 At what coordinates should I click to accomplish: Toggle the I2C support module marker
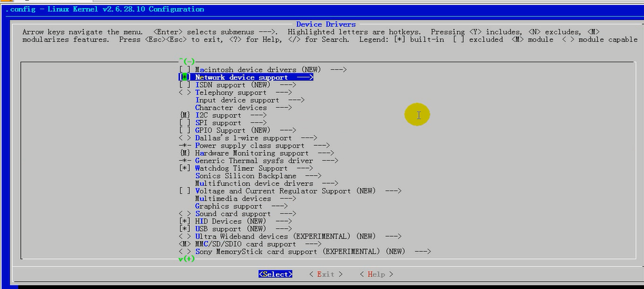[185, 116]
